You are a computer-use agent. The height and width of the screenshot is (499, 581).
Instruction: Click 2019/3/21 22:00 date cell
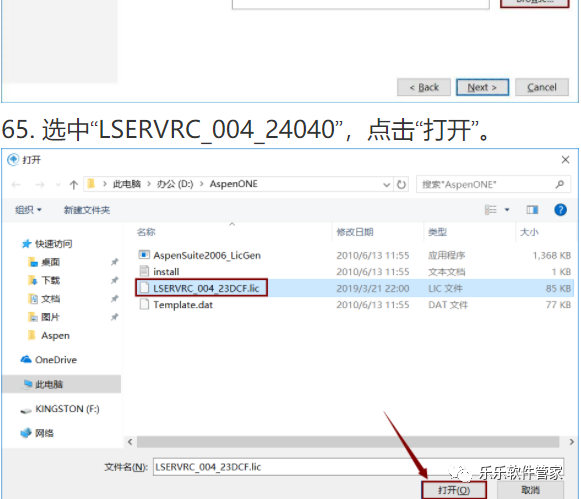click(x=373, y=289)
